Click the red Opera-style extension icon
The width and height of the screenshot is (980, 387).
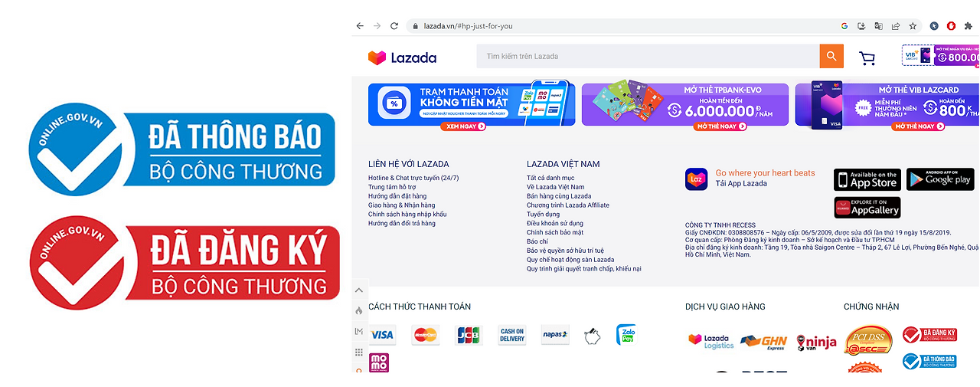pyautogui.click(x=951, y=26)
